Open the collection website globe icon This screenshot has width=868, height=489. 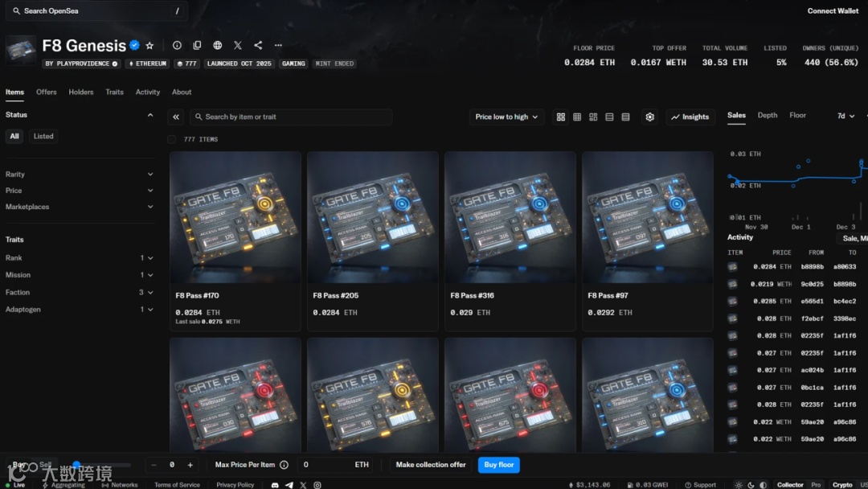click(218, 45)
